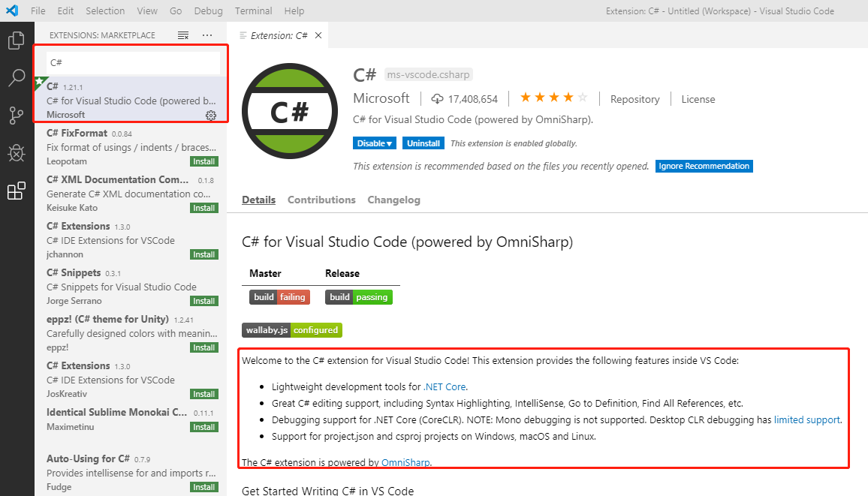Switch to the Extension: C# editor tab
The width and height of the screenshot is (868, 496).
(x=279, y=35)
